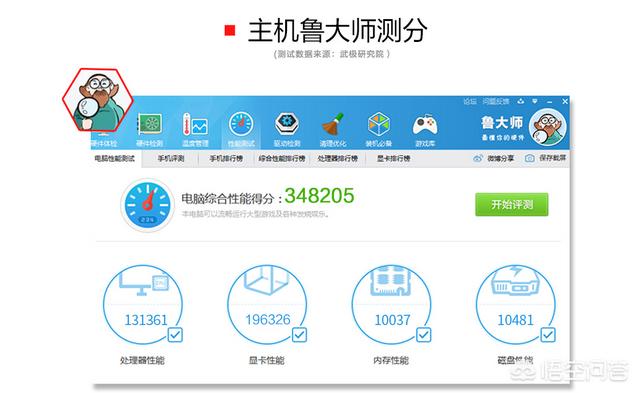Screen dimensions: 640x393
Task: Open the title bar dropdown menu arrow
Action: point(535,101)
